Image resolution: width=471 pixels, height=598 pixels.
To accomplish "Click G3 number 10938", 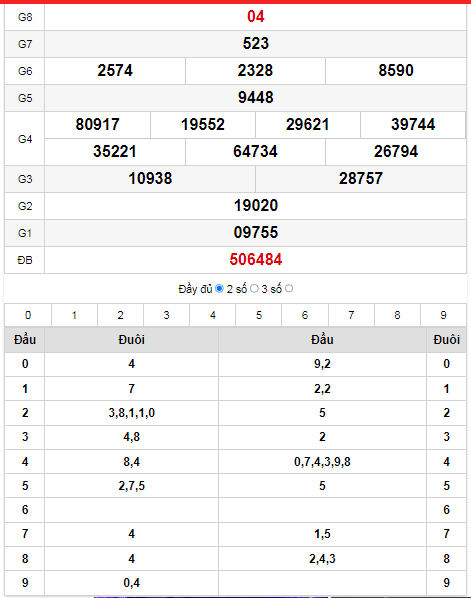I will click(x=150, y=179).
